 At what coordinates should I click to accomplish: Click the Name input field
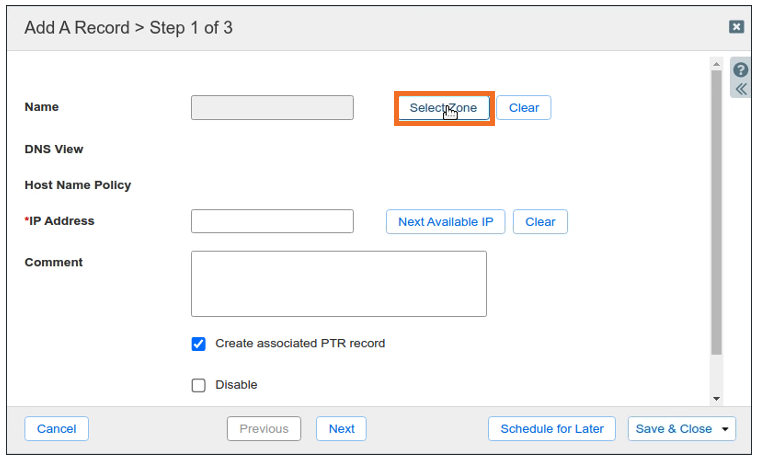[272, 108]
